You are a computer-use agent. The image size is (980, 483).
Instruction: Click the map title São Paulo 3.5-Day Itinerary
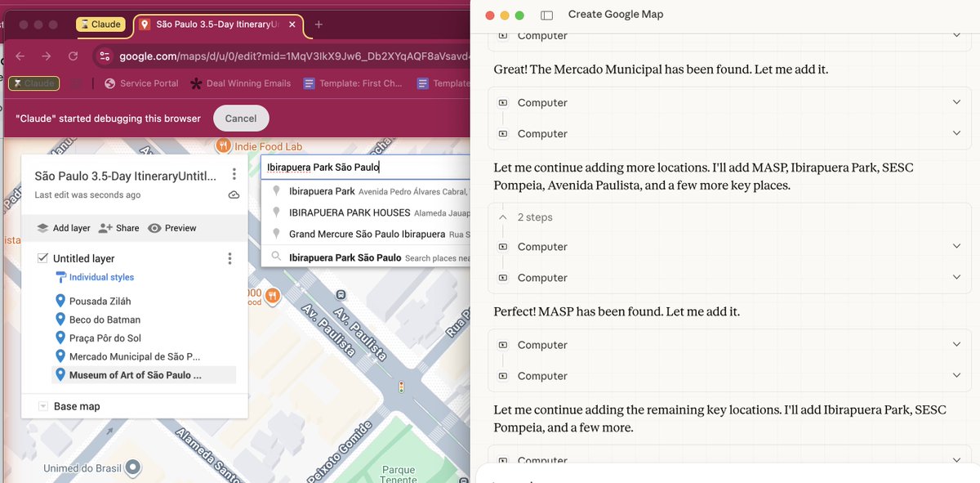click(126, 176)
